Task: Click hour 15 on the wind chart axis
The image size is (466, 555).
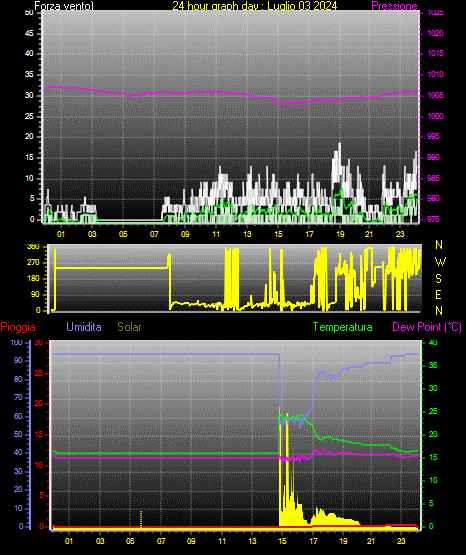Action: click(x=278, y=234)
